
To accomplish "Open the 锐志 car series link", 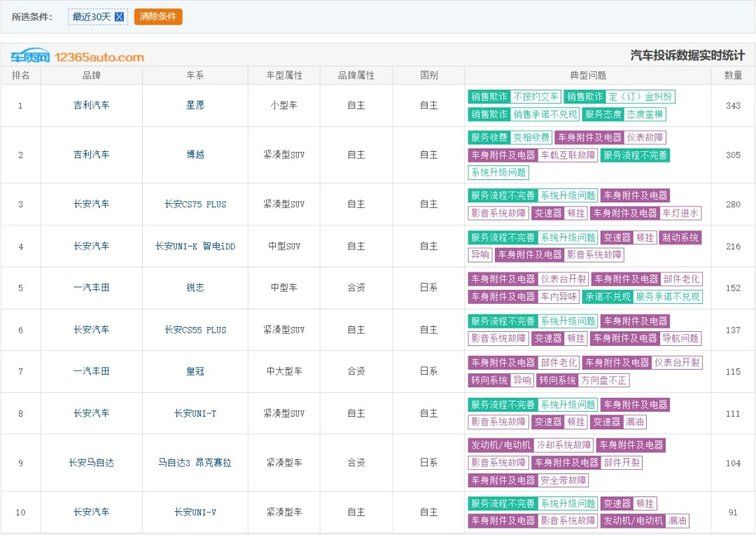I will (x=195, y=288).
